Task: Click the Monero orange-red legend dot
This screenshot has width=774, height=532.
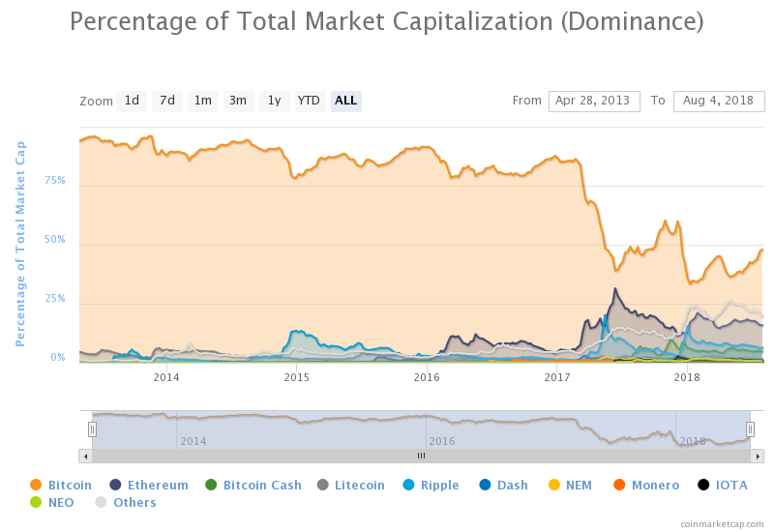Action: [619, 485]
